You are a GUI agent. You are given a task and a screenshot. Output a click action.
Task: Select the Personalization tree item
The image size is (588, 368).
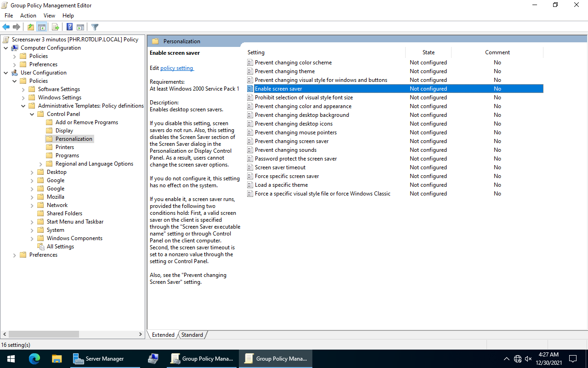tap(74, 138)
